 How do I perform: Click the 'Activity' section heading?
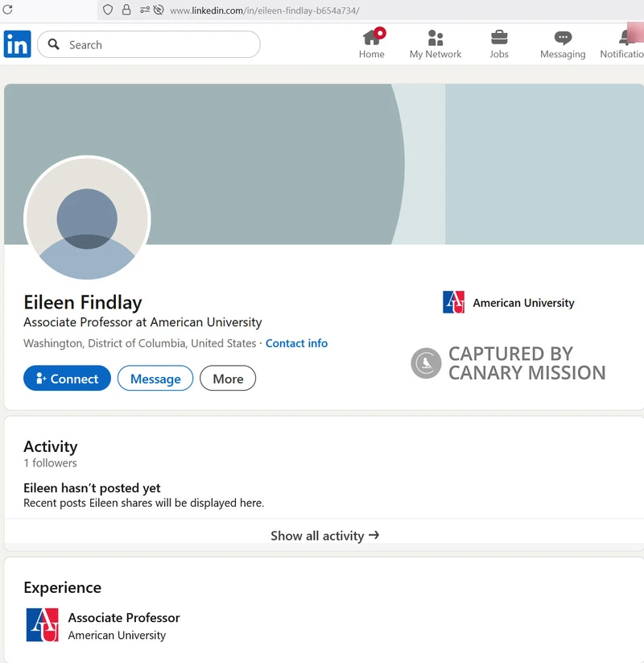click(x=50, y=446)
